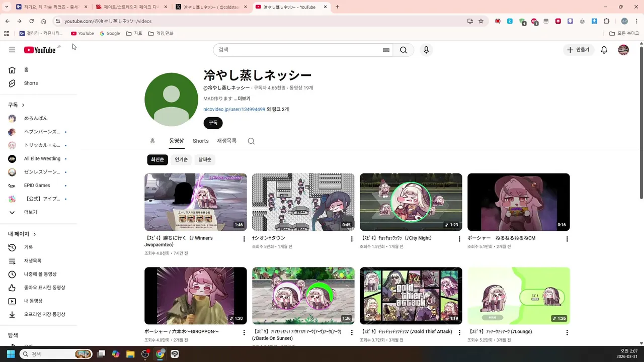Open a new browser tab
Viewport: 644px width, 362px height.
(337, 7)
